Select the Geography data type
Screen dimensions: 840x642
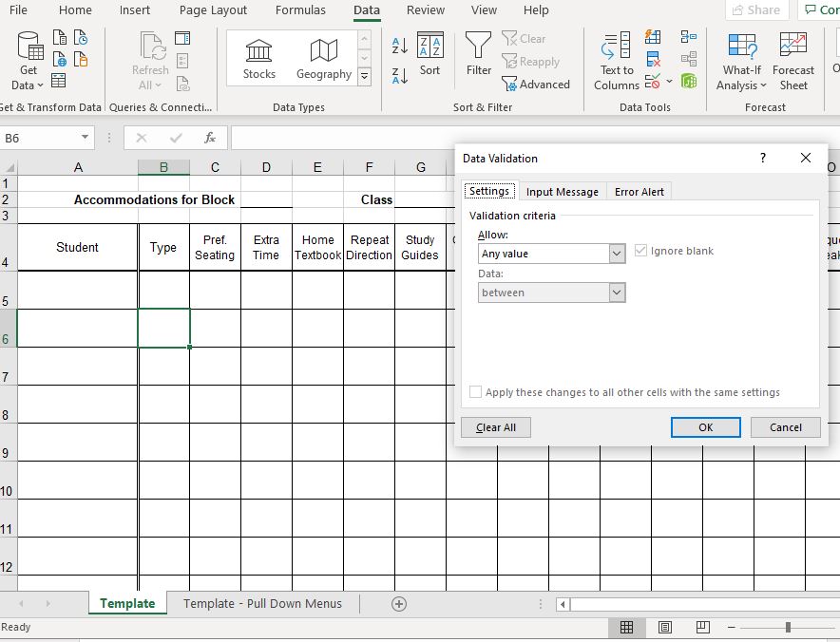(x=323, y=57)
